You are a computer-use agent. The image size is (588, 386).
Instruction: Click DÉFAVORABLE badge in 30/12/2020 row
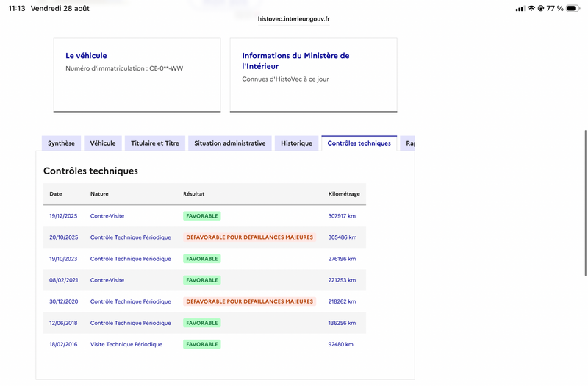[249, 301]
